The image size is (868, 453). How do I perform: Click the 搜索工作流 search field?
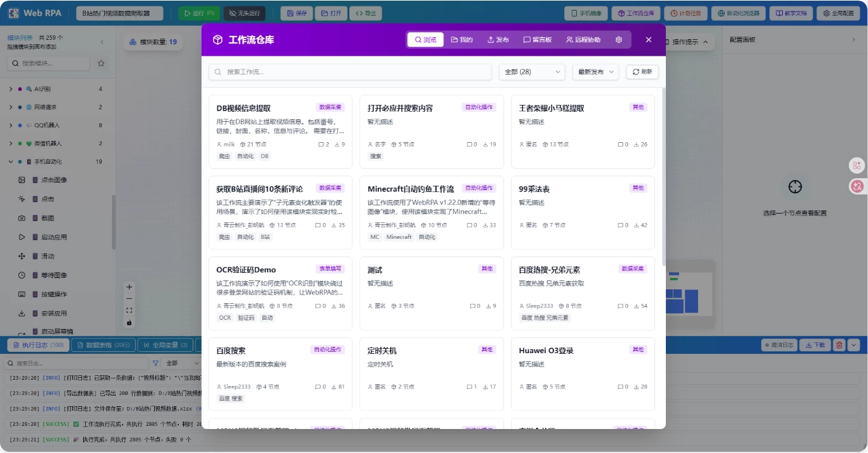(350, 72)
